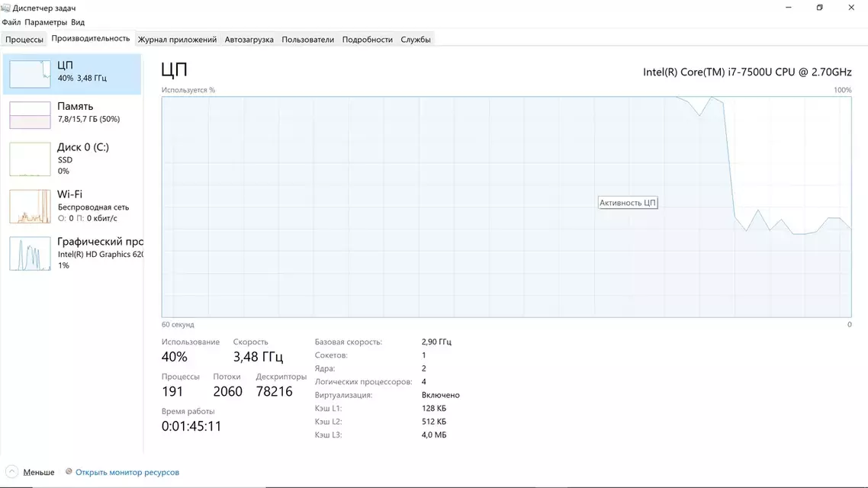Click the large ЦП heading
868x488 pixels.
click(x=175, y=69)
